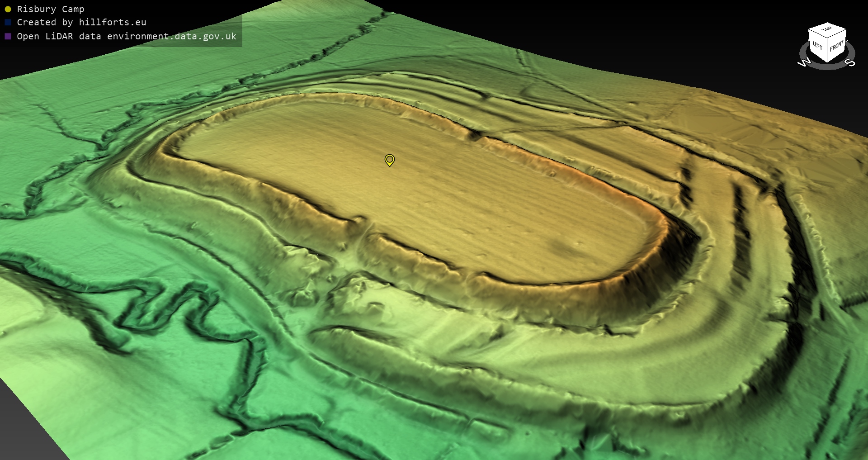Open the Created by hillforts.eu credit
The width and height of the screenshot is (868, 460).
coord(81,22)
